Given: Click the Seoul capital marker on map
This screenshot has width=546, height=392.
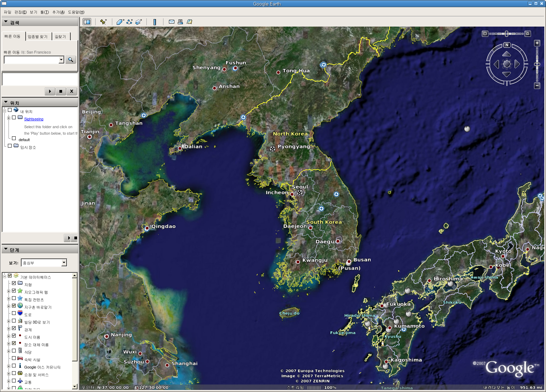Looking at the screenshot, I should tap(300, 193).
